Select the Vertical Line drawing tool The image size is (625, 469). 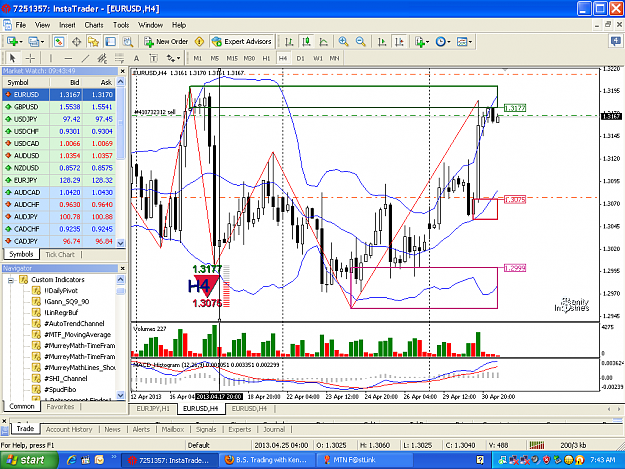coord(51,58)
